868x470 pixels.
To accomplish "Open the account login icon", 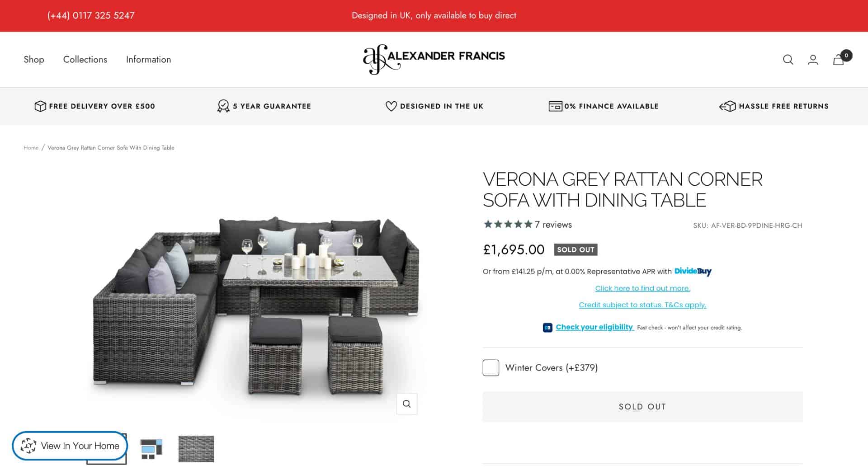I will [813, 60].
